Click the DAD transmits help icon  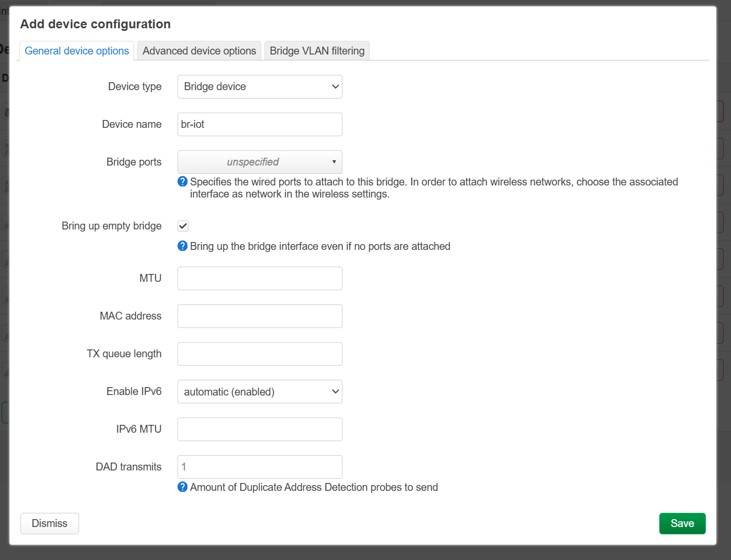[x=182, y=487]
